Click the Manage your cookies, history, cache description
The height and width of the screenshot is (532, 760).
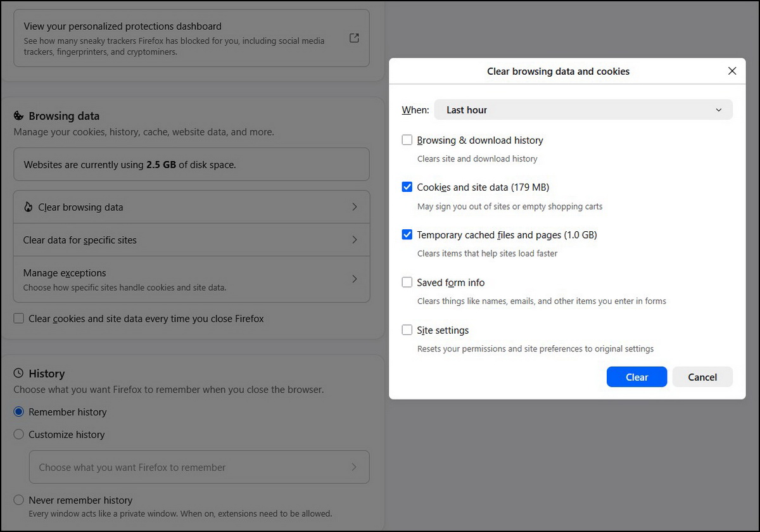(x=144, y=132)
